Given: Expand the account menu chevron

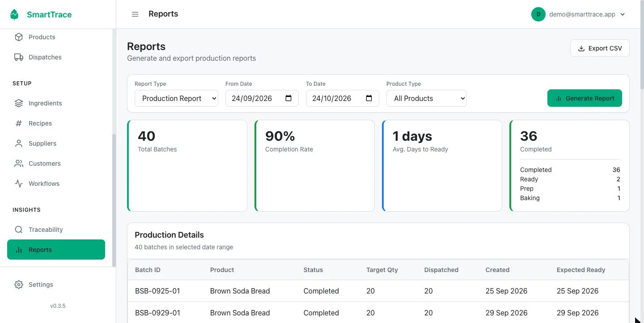Looking at the screenshot, I should click(x=623, y=14).
